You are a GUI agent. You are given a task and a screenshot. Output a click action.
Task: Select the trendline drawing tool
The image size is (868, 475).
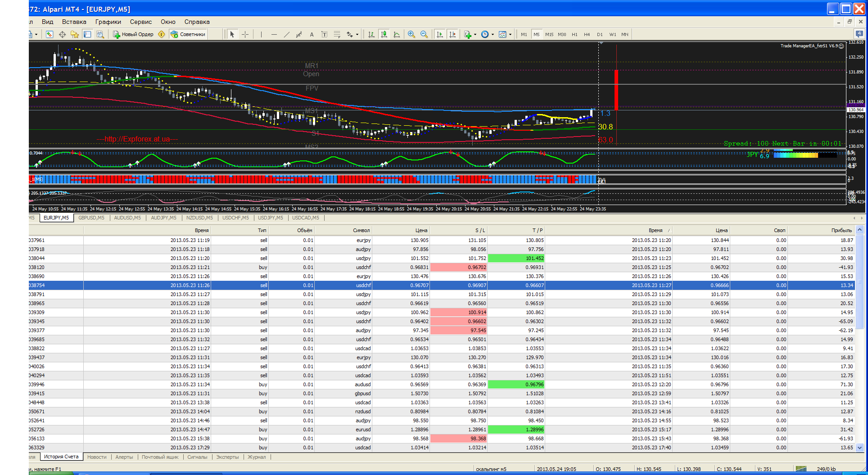coord(286,34)
